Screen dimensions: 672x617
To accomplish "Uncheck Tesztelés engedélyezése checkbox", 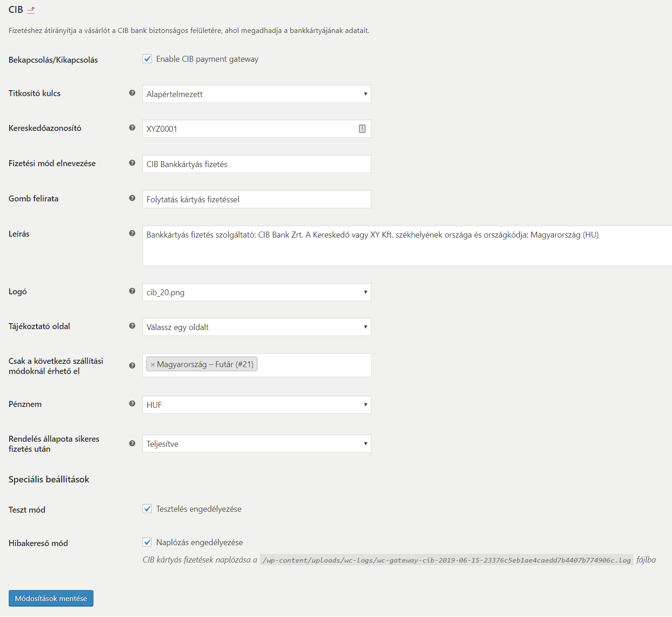I will (147, 509).
